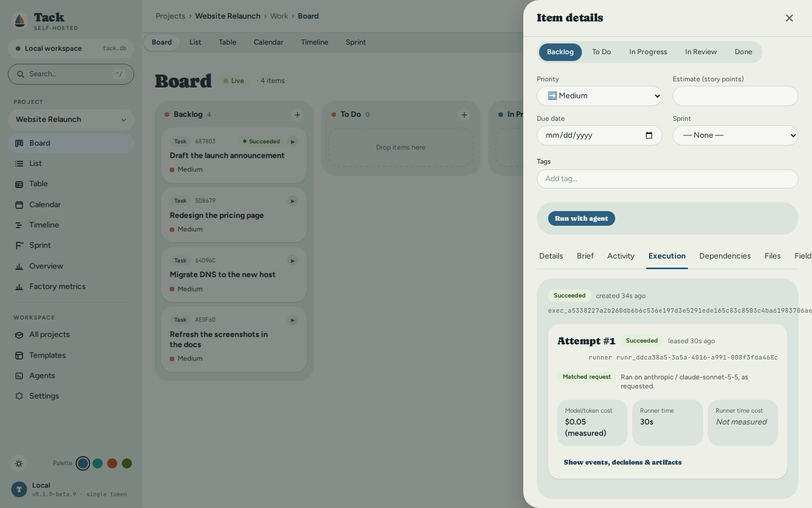Focus the Estimate (story points) field
This screenshot has height=508, width=812.
tap(735, 96)
